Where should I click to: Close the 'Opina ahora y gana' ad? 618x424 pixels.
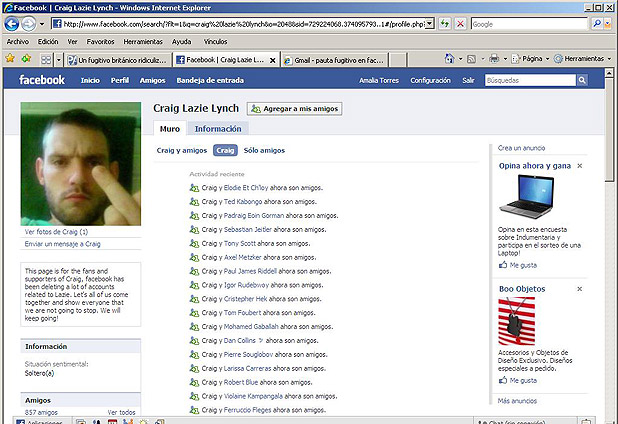[x=579, y=166]
